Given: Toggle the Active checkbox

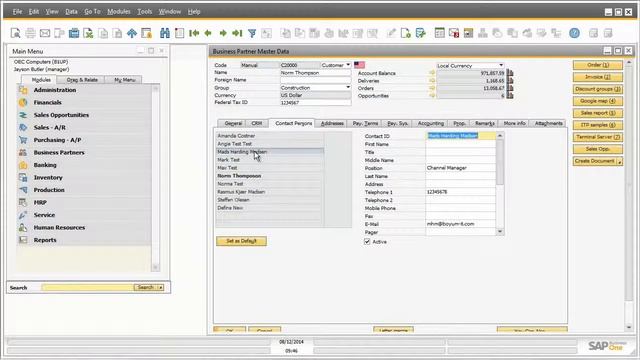Looking at the screenshot, I should [x=367, y=242].
